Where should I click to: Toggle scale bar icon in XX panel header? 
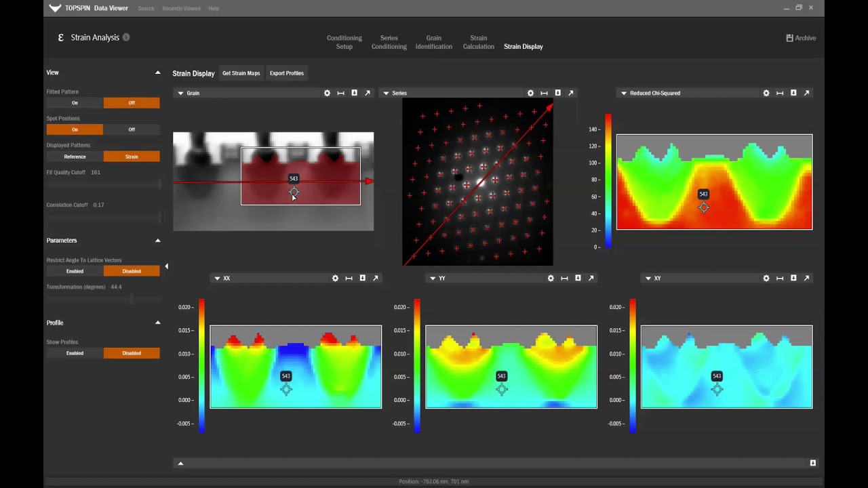pyautogui.click(x=349, y=278)
